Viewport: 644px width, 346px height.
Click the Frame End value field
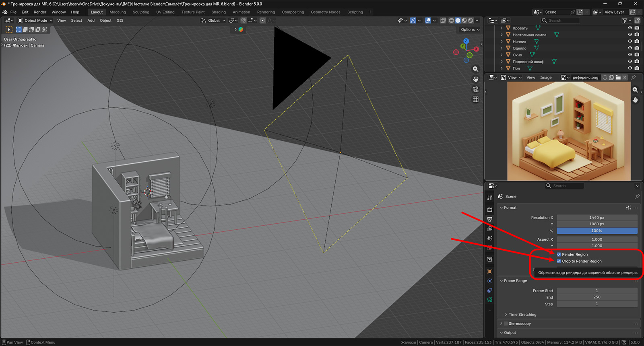pos(597,297)
